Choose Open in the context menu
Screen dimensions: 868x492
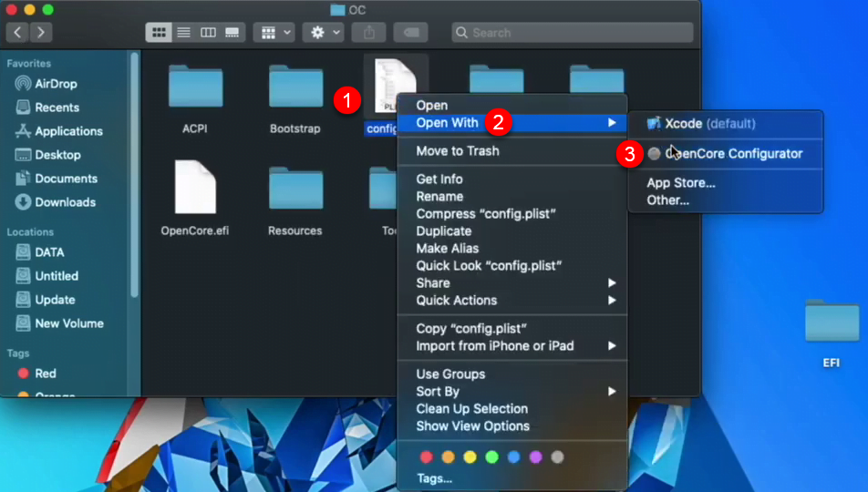pos(512,105)
